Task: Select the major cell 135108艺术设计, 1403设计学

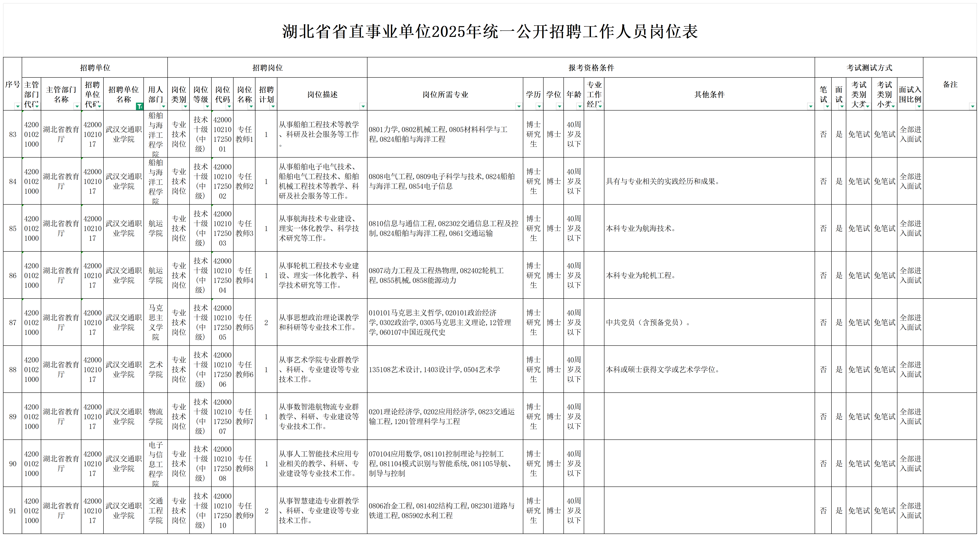Action: point(445,369)
